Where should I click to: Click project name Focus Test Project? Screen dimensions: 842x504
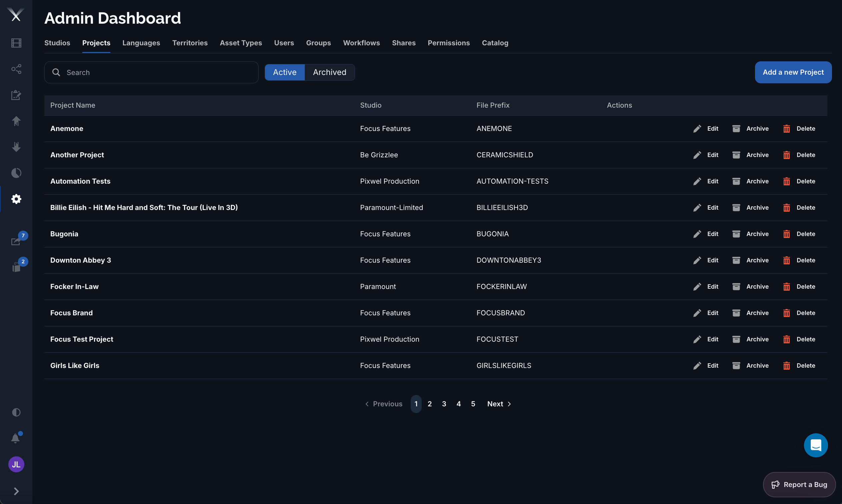[x=81, y=339]
